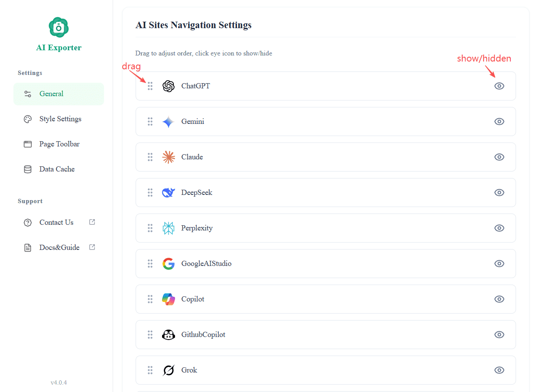Click the external link icon beside Contact Us
Viewport: 539px width, 392px height.
tap(92, 221)
